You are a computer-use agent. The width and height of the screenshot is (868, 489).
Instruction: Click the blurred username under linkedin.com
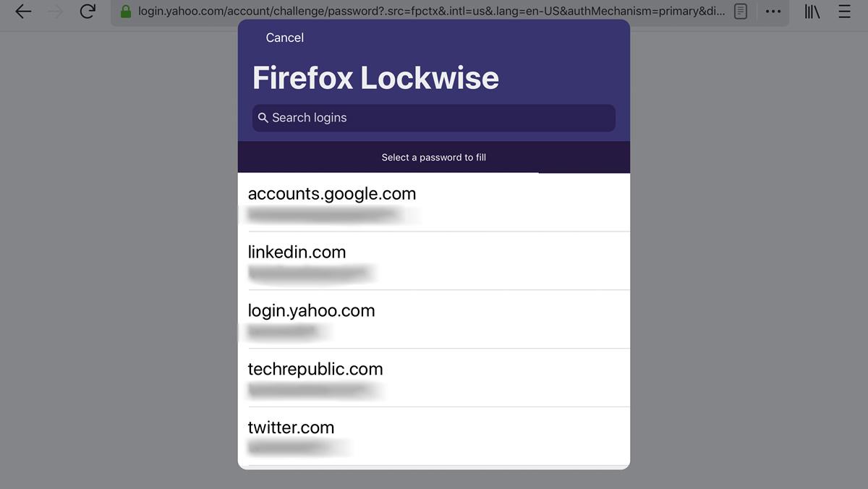point(311,273)
